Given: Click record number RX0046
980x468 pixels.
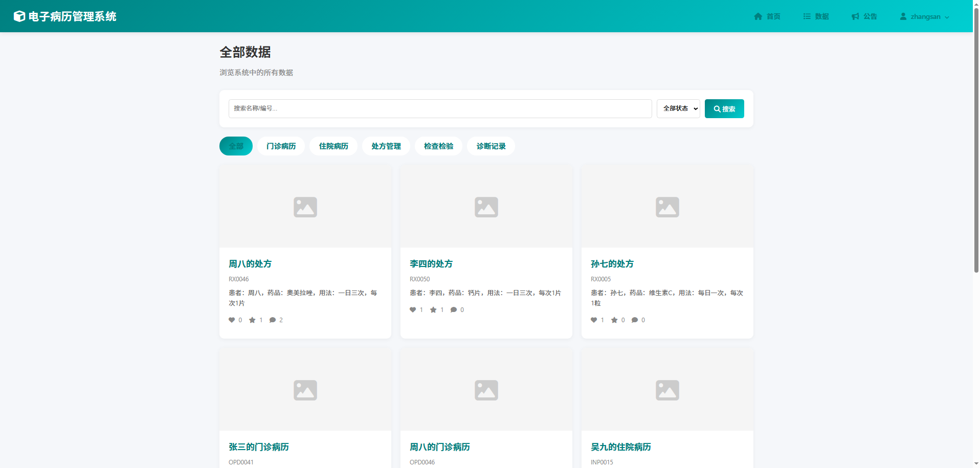Looking at the screenshot, I should (x=239, y=279).
